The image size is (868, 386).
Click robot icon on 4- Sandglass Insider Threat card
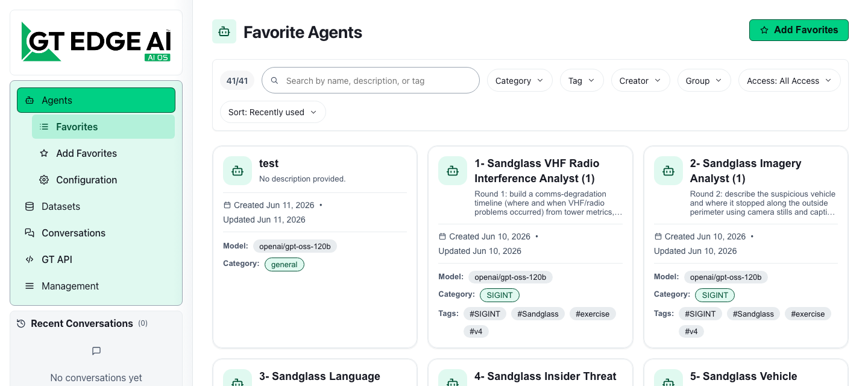click(453, 379)
